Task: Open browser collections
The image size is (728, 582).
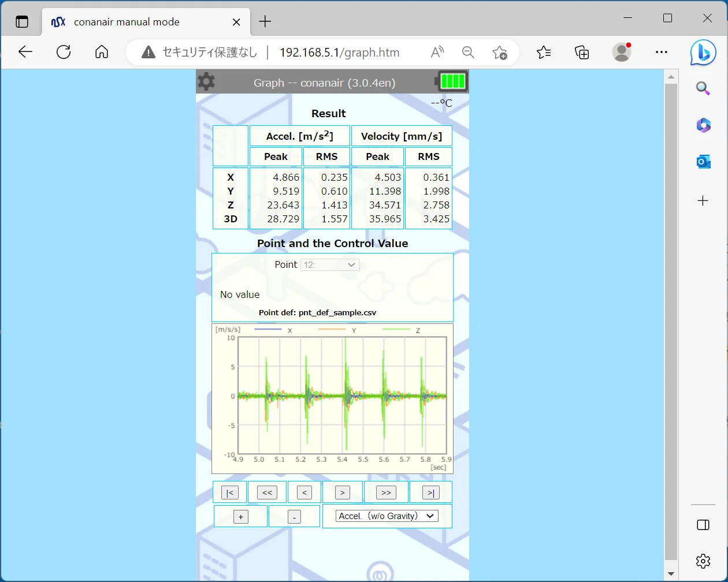Action: (582, 53)
